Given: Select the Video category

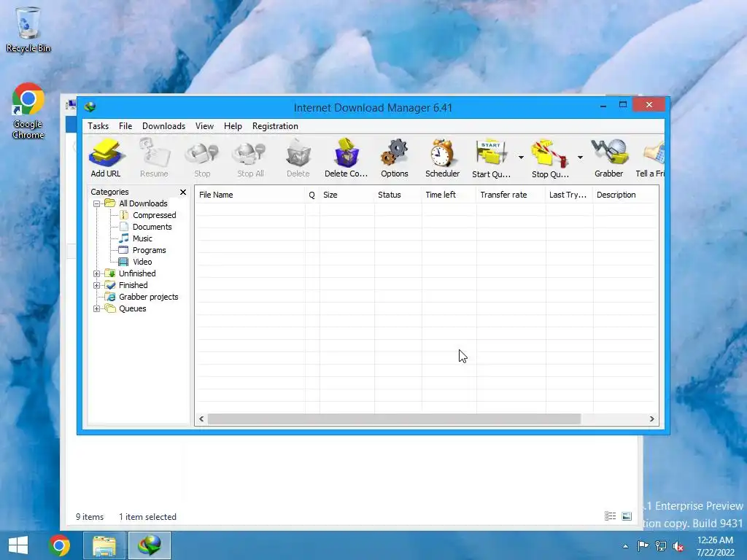Looking at the screenshot, I should click(142, 262).
